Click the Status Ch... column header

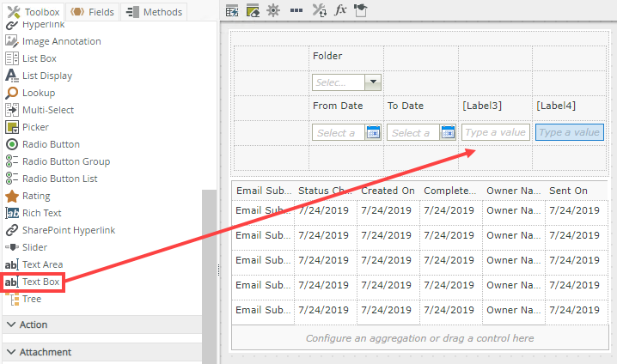coord(326,191)
